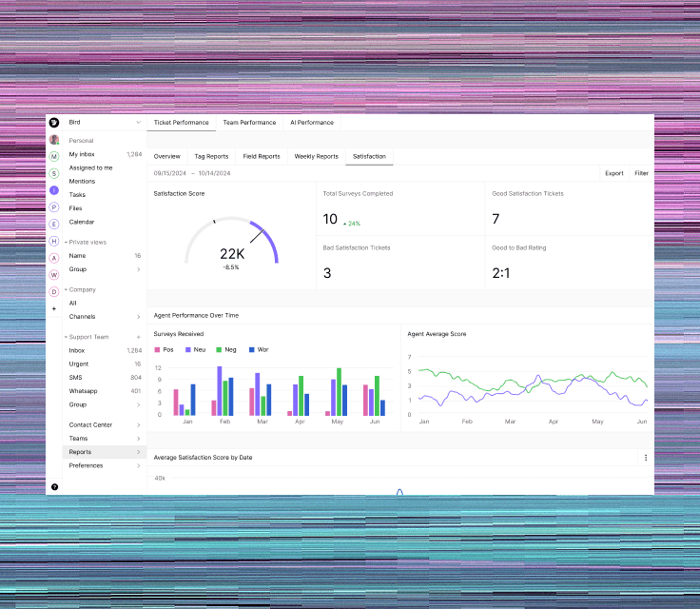Open the user profile avatar

[54, 140]
